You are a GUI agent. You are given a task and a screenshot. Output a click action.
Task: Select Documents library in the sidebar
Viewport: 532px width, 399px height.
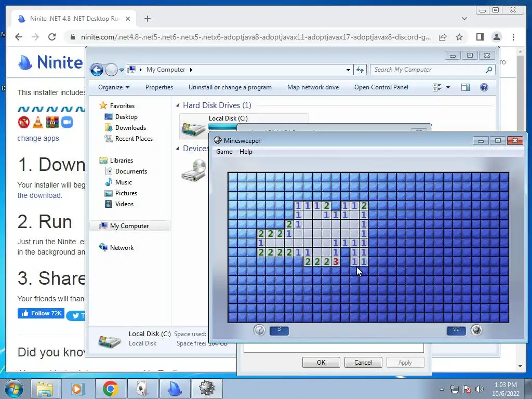click(131, 171)
